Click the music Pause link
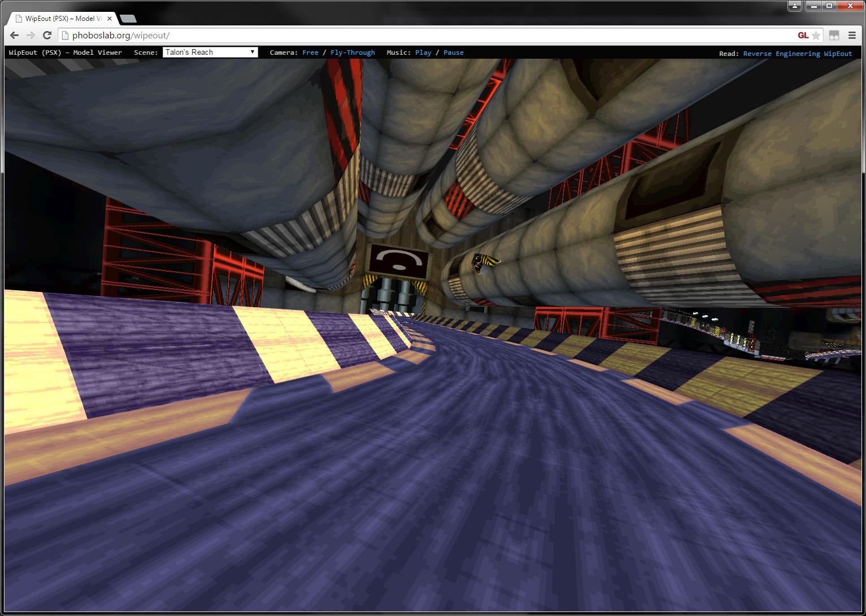Viewport: 866px width, 616px height. 454,53
